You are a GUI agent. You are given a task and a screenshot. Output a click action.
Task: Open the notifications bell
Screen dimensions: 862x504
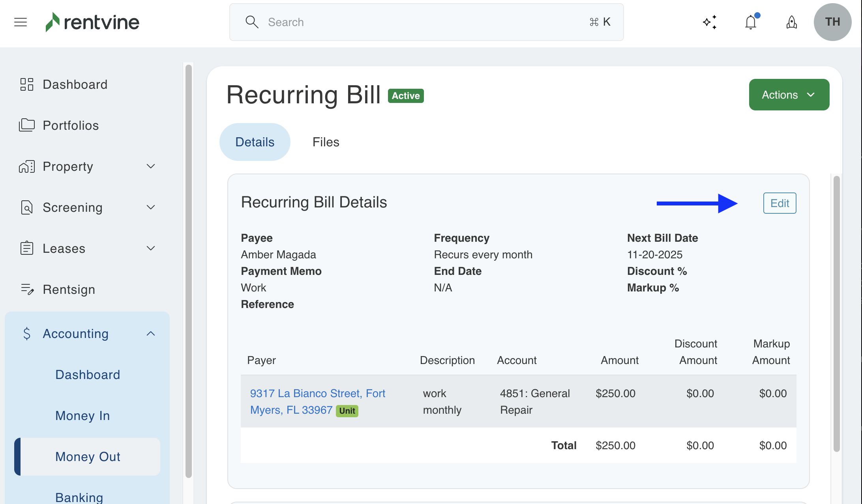751,22
